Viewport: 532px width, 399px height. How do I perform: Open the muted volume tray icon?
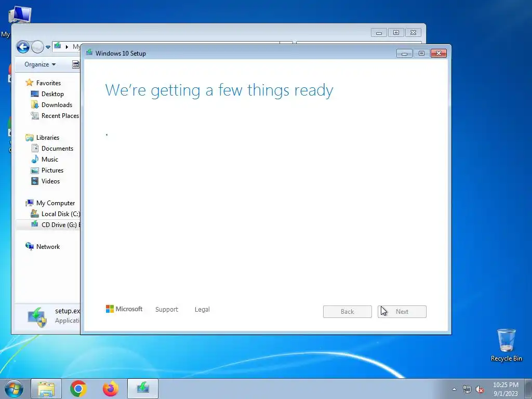[x=480, y=389]
